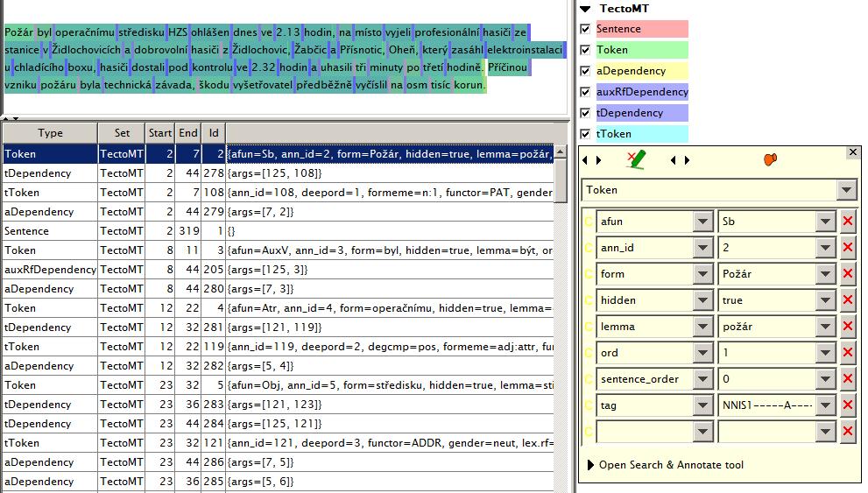The width and height of the screenshot is (868, 493).
Task: Select the cyan tToken color label
Action: 642,134
